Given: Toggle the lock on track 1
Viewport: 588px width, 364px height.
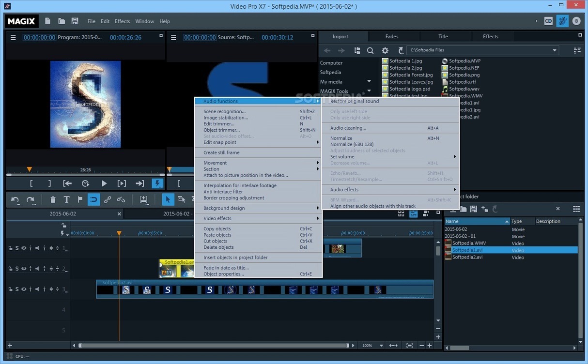Looking at the screenshot, I should (x=11, y=248).
